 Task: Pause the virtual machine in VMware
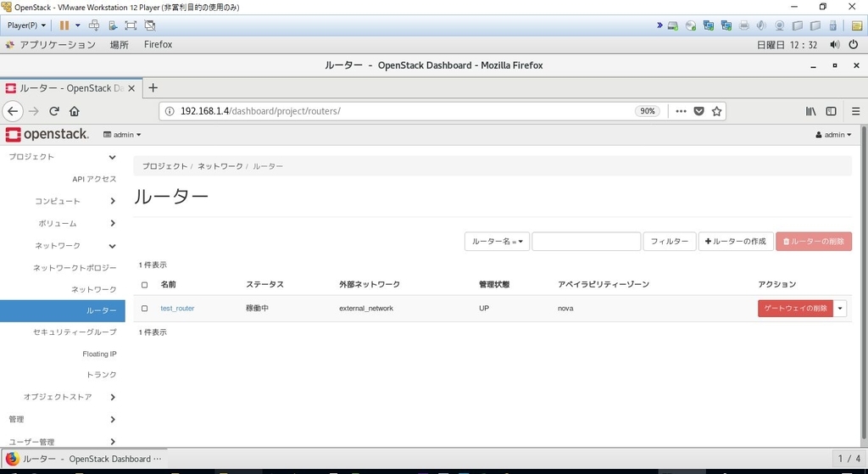tap(64, 25)
